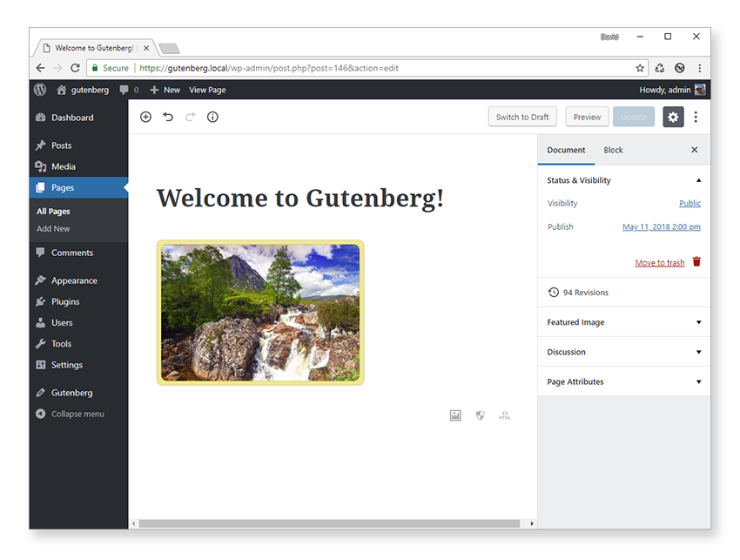Image resolution: width=740 pixels, height=560 pixels.
Task: Open the more options vertical dots menu
Action: 696,117
